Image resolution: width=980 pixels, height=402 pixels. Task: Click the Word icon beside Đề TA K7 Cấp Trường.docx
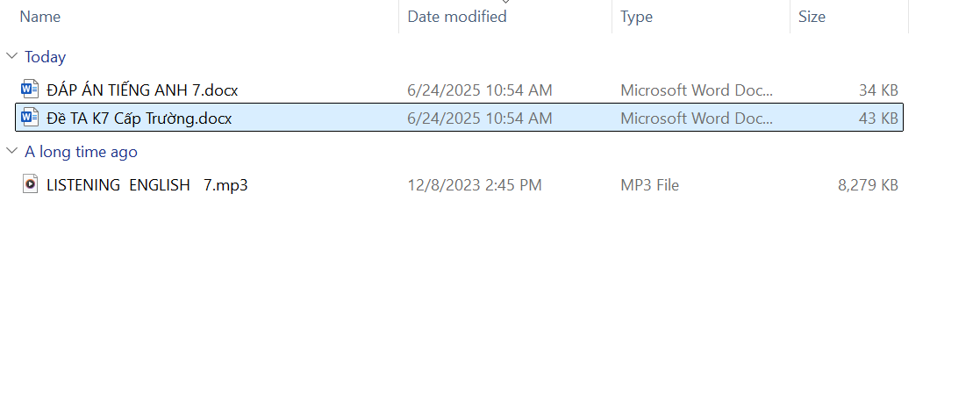coord(30,118)
